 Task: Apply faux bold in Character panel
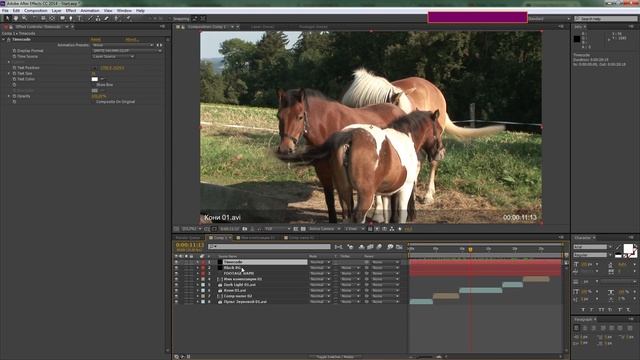point(583,310)
